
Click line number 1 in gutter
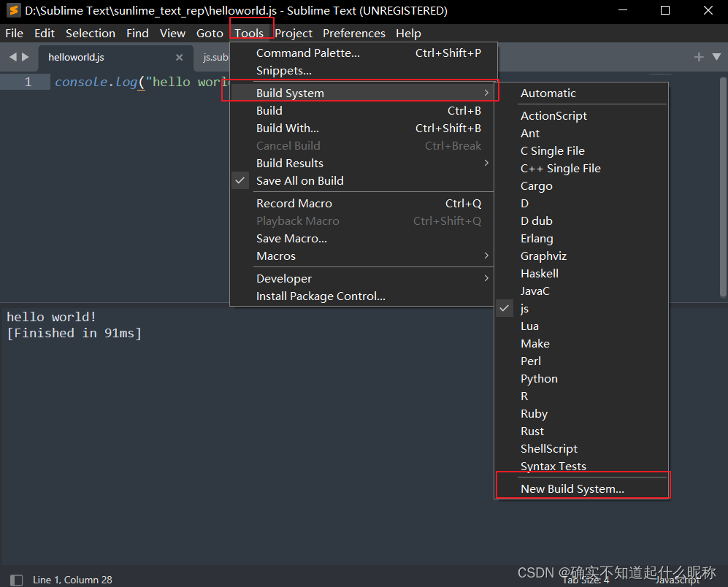[28, 82]
